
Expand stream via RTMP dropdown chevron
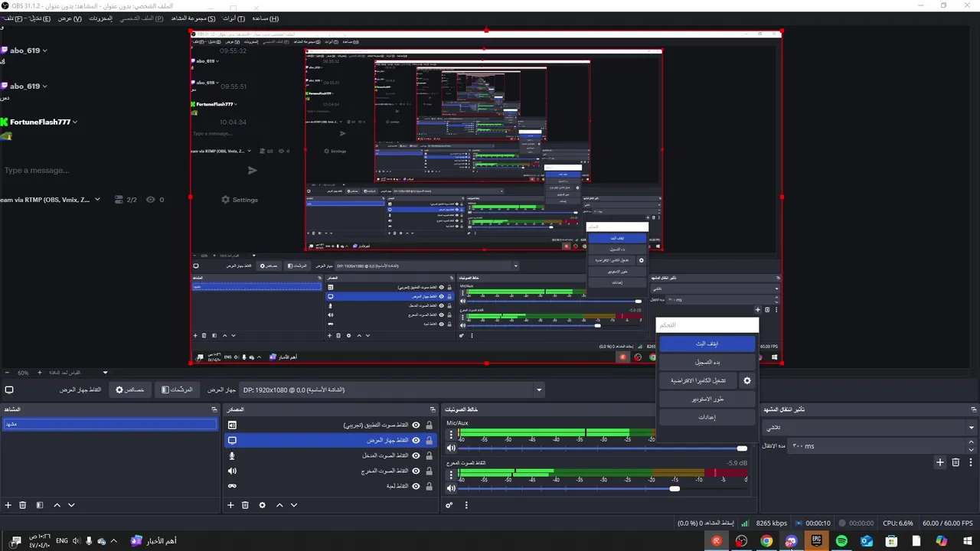(97, 199)
